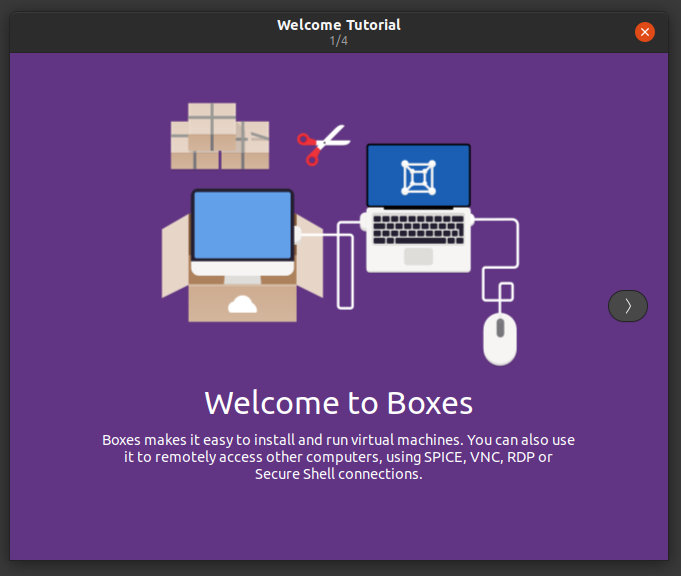
Task: Click the open cardboard box flap
Action: point(176,257)
